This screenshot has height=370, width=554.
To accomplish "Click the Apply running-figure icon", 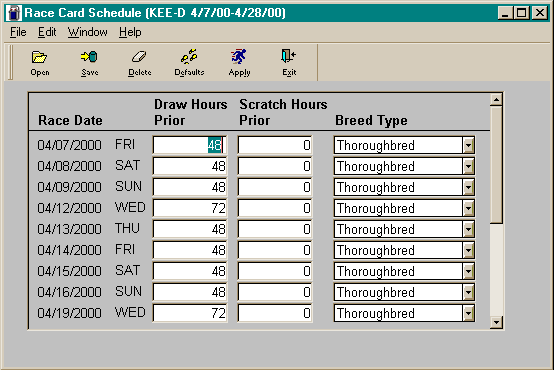I will [239, 56].
